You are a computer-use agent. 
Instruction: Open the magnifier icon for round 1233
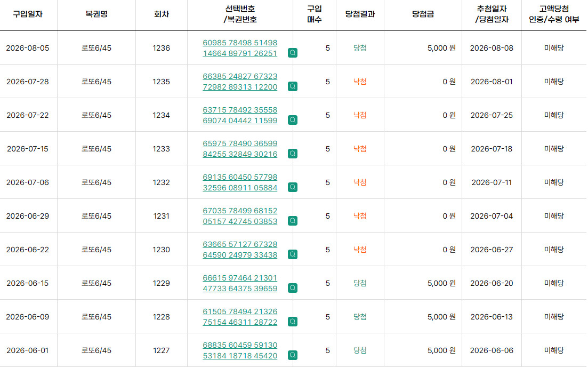click(x=293, y=154)
